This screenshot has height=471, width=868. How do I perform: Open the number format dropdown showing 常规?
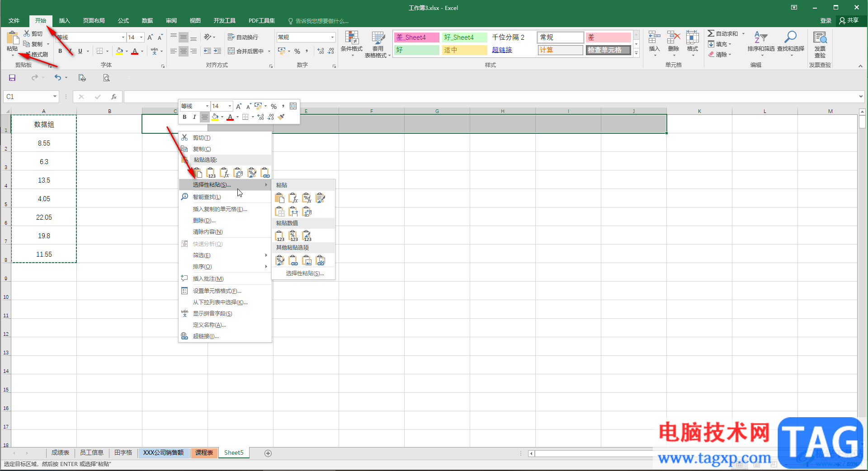point(332,37)
